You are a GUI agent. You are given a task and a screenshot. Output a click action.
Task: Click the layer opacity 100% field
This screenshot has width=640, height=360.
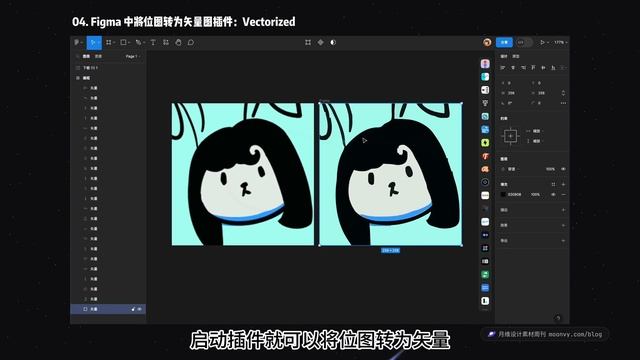(550, 169)
